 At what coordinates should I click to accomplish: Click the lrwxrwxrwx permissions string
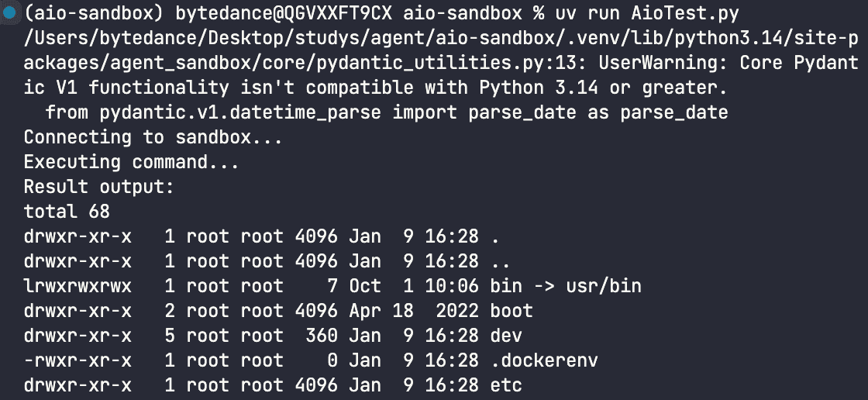77,286
